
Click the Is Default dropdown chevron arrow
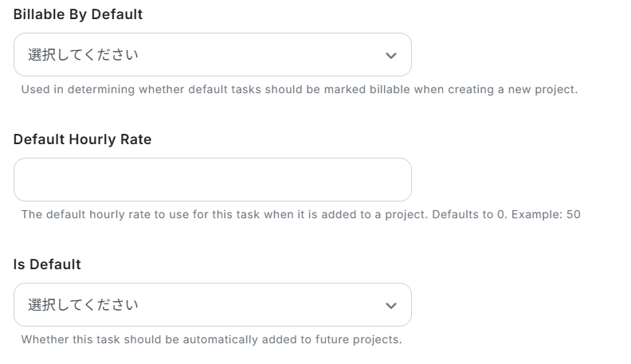pos(390,305)
